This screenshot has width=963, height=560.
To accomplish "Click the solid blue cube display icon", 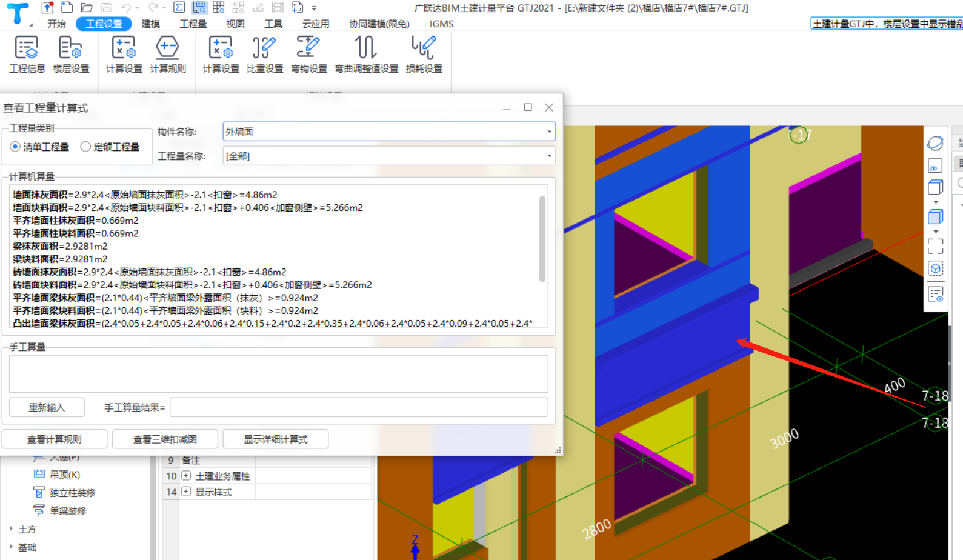I will tap(935, 216).
